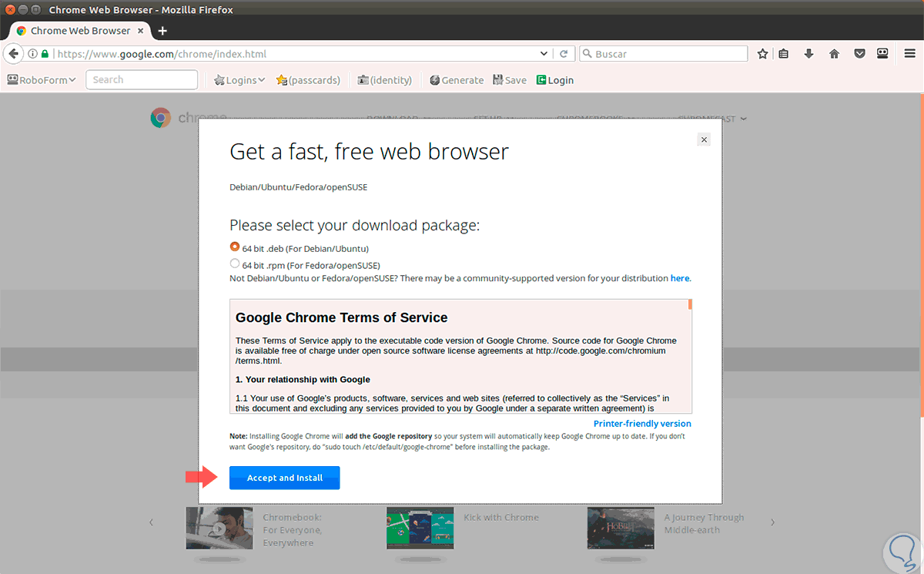Expand the Logins dropdown

pyautogui.click(x=239, y=80)
